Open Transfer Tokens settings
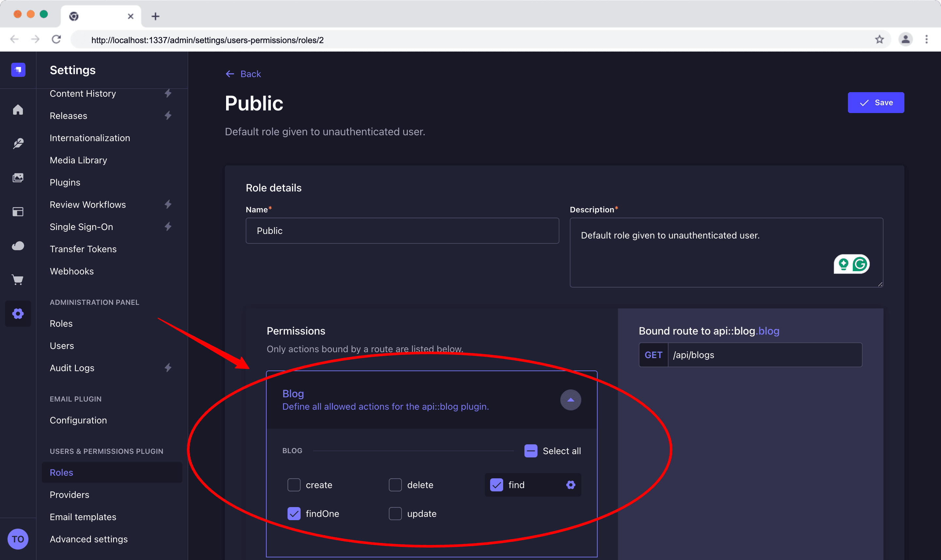The width and height of the screenshot is (941, 560). click(x=83, y=249)
